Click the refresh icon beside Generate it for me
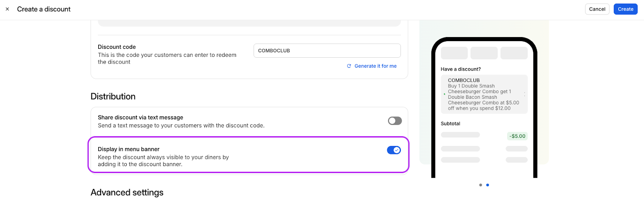This screenshot has width=644, height=200. (x=349, y=66)
